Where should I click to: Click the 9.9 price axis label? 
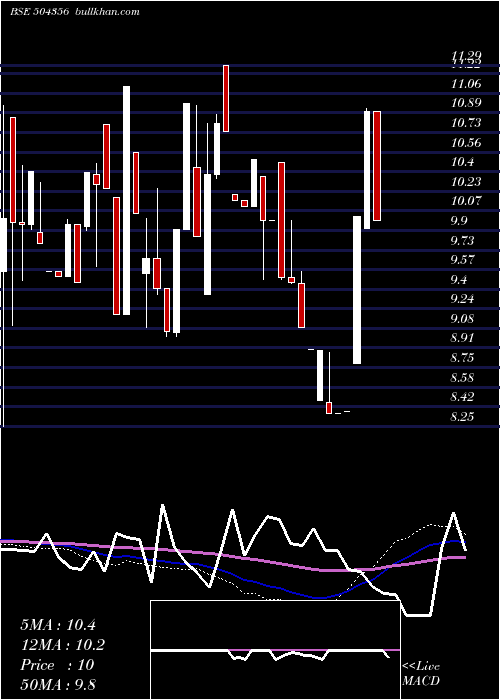(x=459, y=221)
